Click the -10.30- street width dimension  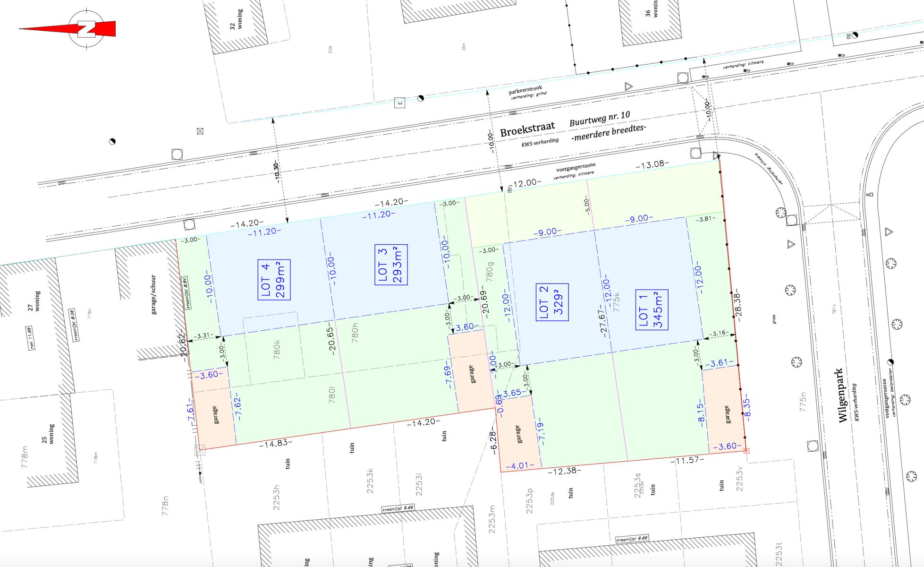point(276,172)
